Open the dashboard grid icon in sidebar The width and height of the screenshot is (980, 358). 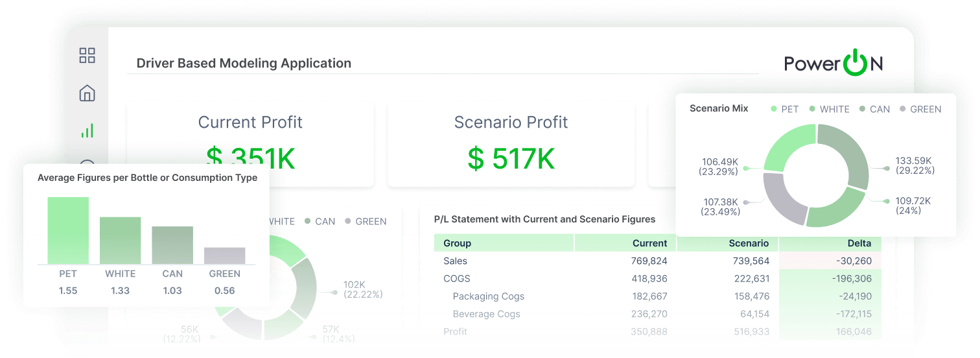tap(87, 56)
